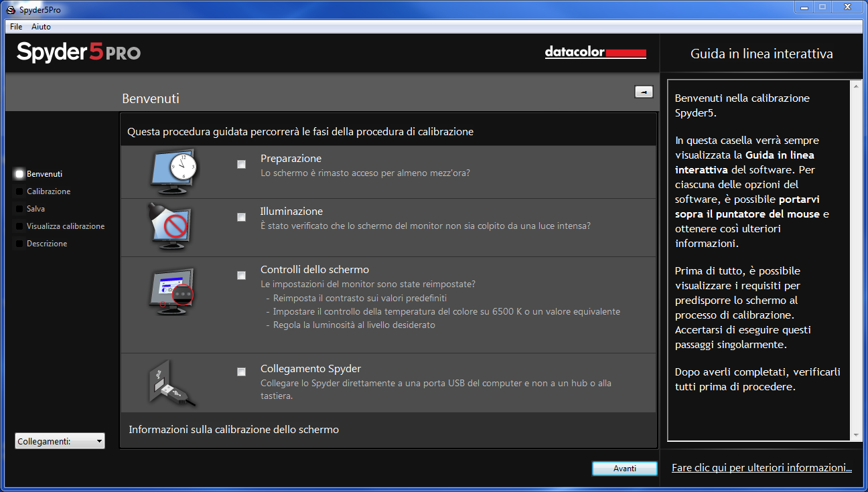The width and height of the screenshot is (868, 492).
Task: Click the Benvenuti page heading
Action: click(x=151, y=98)
